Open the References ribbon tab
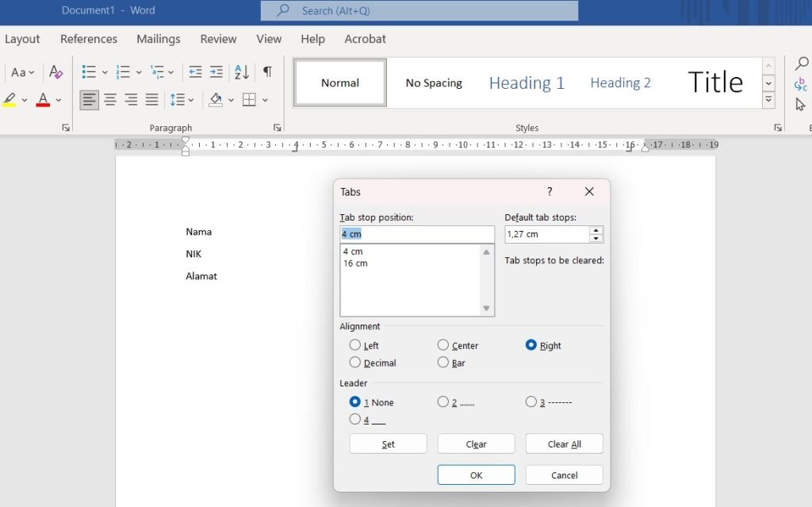812x507 pixels. click(x=89, y=39)
